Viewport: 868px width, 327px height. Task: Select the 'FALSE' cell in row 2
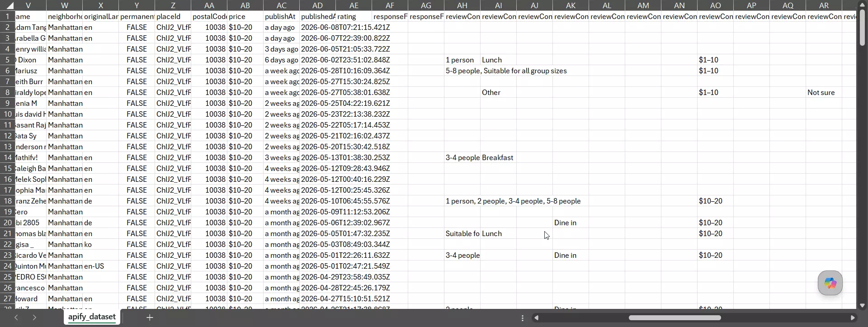[137, 27]
